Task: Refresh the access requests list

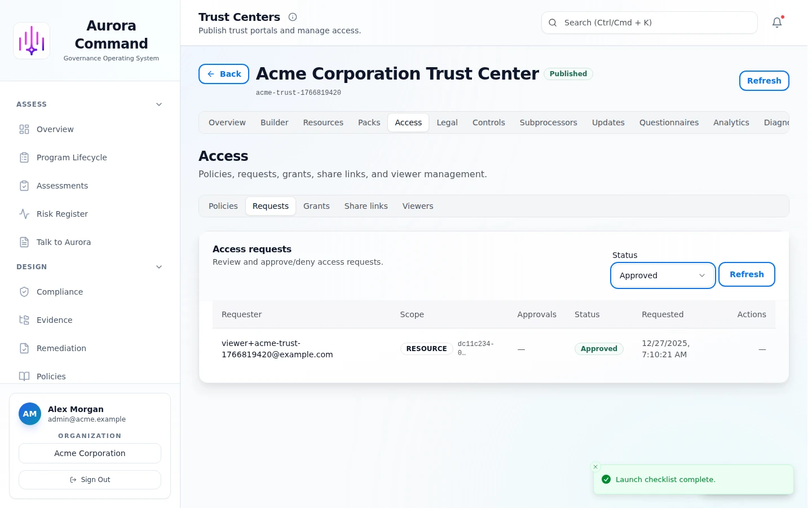Action: pos(746,274)
